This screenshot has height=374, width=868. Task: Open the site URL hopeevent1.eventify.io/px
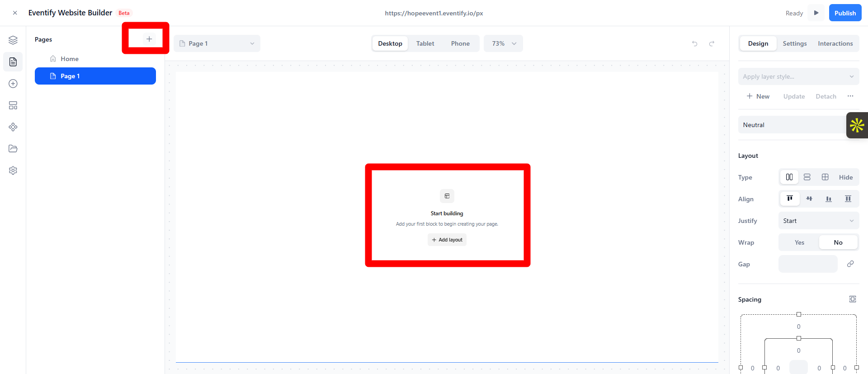434,13
